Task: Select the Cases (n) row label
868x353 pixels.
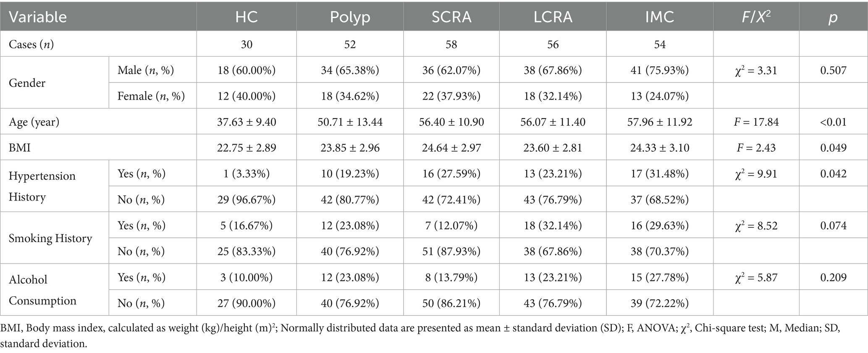Action: click(31, 44)
